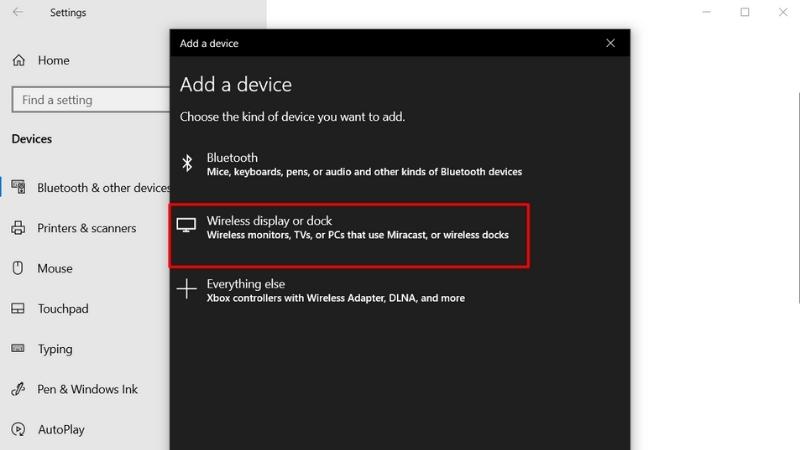Open Touchpad settings page
Screen dimensions: 800x450
click(x=63, y=309)
